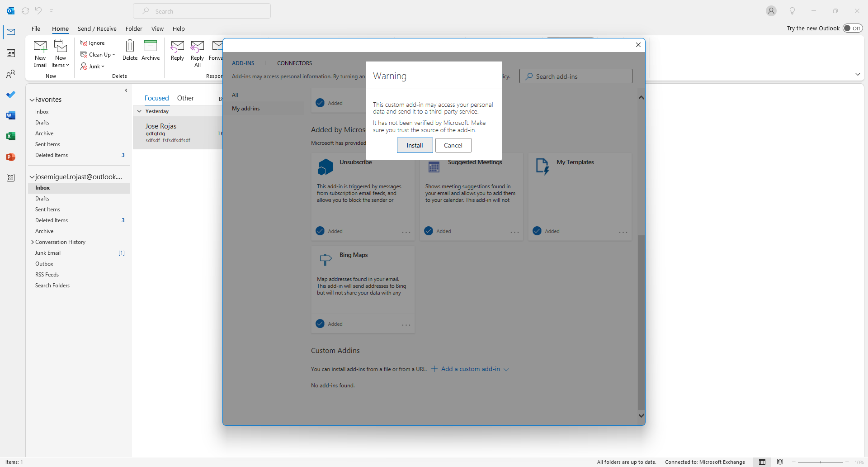Image resolution: width=868 pixels, height=467 pixels.
Task: Collapse the josemiguel.rojast@outlook account folder tree
Action: coord(32,177)
